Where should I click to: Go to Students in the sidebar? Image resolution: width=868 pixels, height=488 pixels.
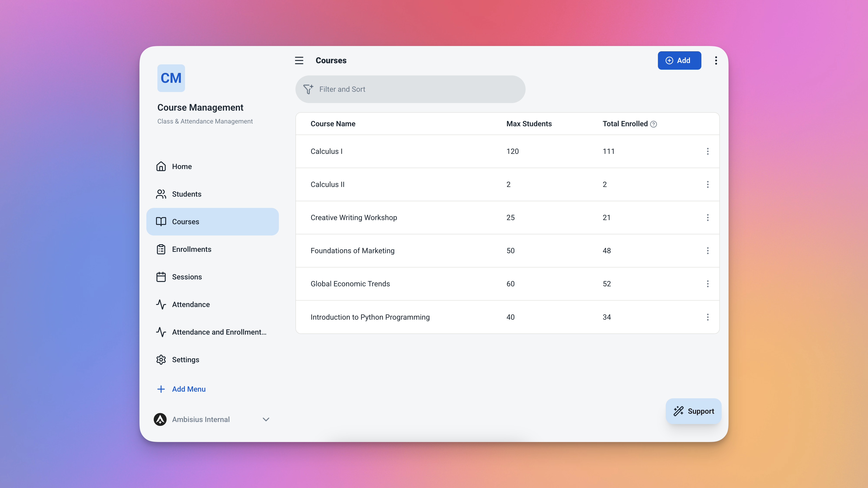point(186,194)
